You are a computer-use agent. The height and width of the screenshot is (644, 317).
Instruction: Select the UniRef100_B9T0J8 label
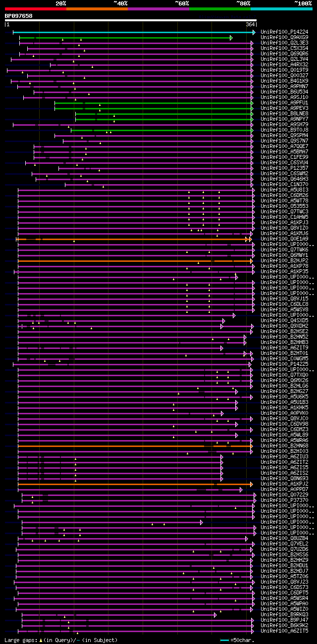(284, 130)
